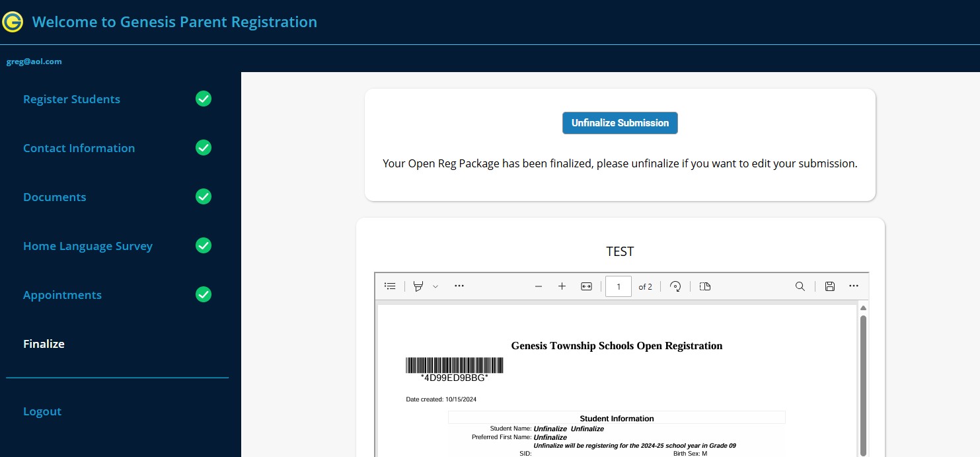Click Unfinalize Submission button
The height and width of the screenshot is (457, 980).
[620, 123]
